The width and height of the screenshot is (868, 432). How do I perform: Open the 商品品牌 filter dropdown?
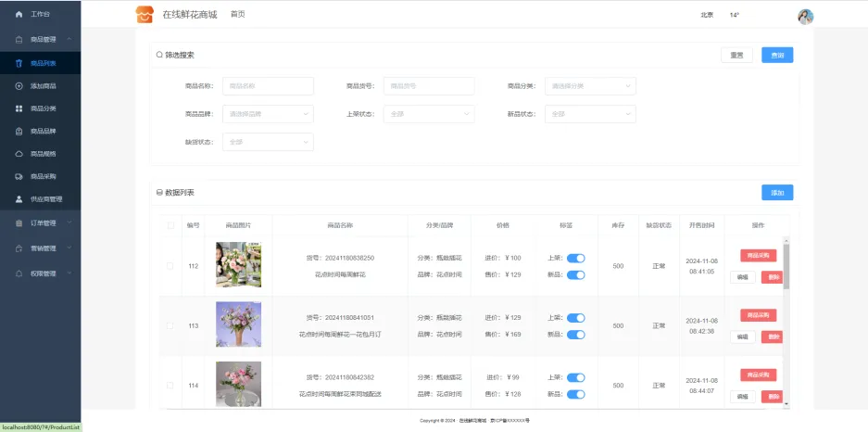click(x=268, y=114)
